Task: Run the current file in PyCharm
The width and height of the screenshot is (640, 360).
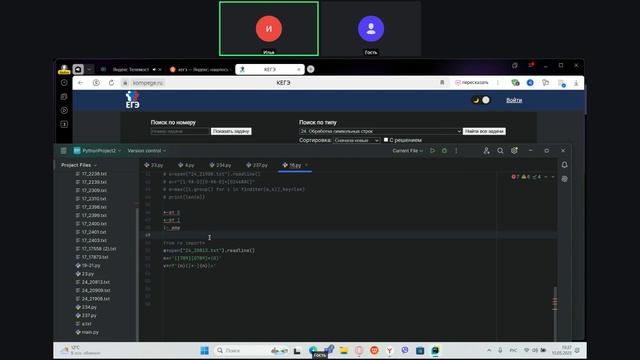Action: click(x=432, y=151)
